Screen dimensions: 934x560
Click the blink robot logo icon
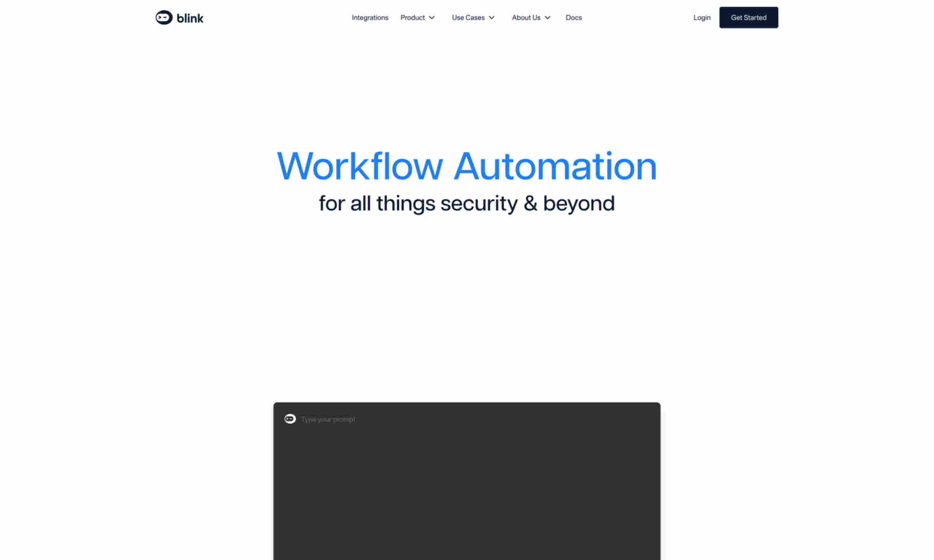[164, 17]
